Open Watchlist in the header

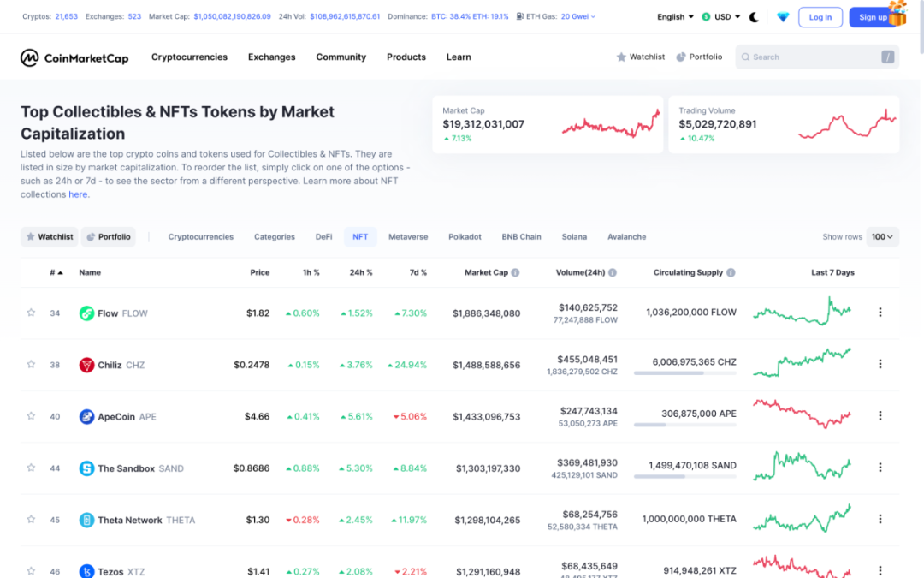pos(641,57)
